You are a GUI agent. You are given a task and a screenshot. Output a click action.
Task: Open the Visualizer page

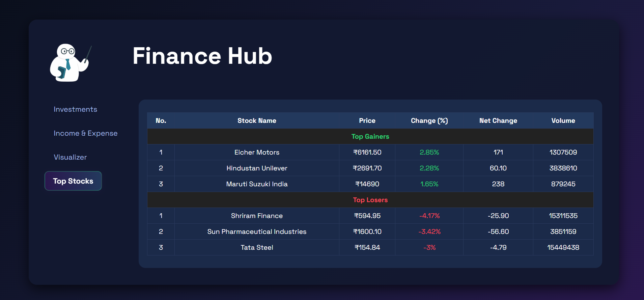click(70, 157)
